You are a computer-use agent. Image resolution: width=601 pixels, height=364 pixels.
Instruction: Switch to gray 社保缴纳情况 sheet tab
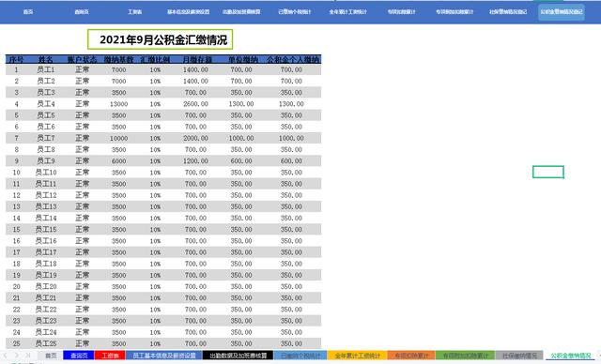[519, 356]
